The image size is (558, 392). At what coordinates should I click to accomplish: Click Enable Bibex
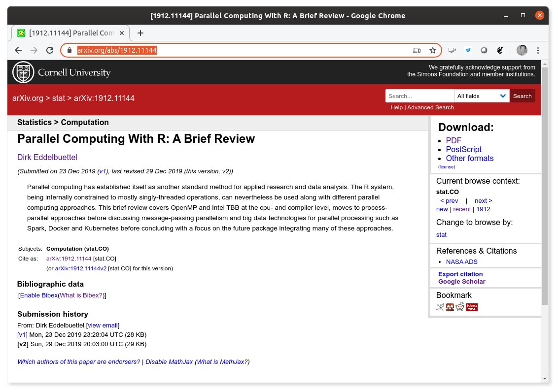pyautogui.click(x=39, y=295)
